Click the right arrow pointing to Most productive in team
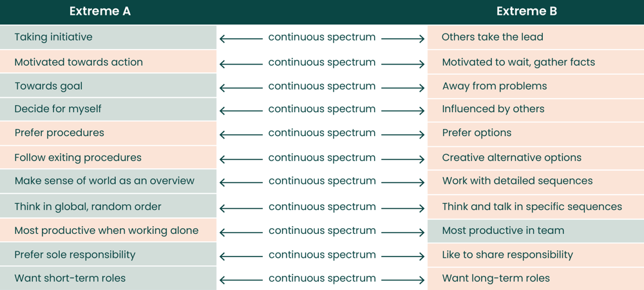 point(403,233)
